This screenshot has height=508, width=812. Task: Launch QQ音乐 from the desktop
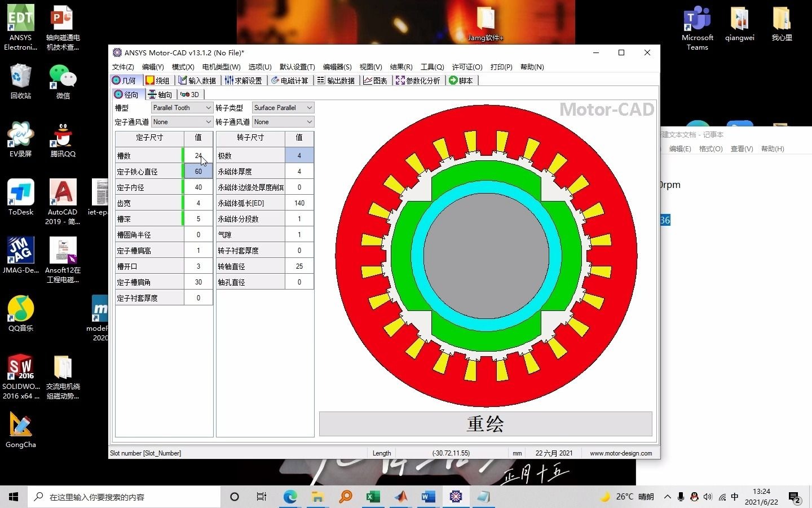pos(20,313)
